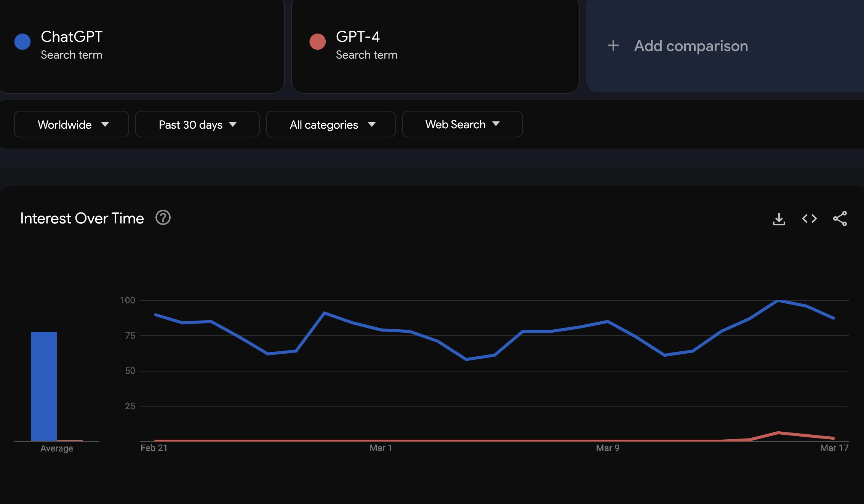Click the plus icon in Add comparison
Viewport: 864px width, 504px height.
613,46
